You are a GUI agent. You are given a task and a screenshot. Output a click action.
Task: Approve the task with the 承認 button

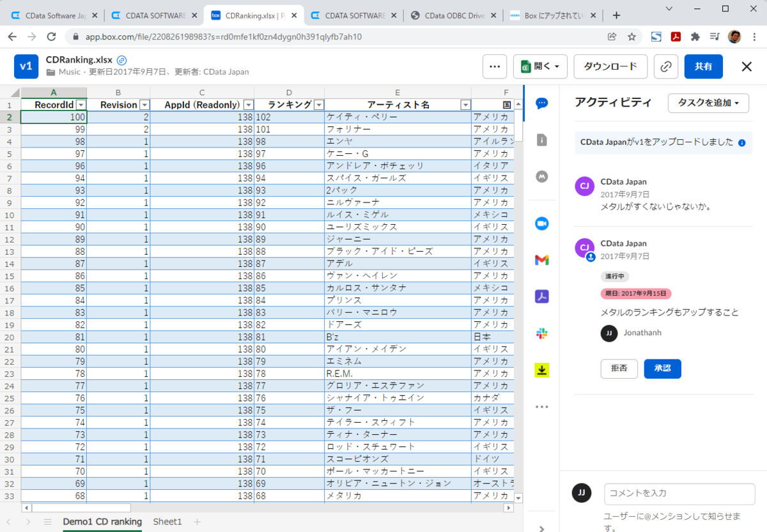tap(662, 369)
